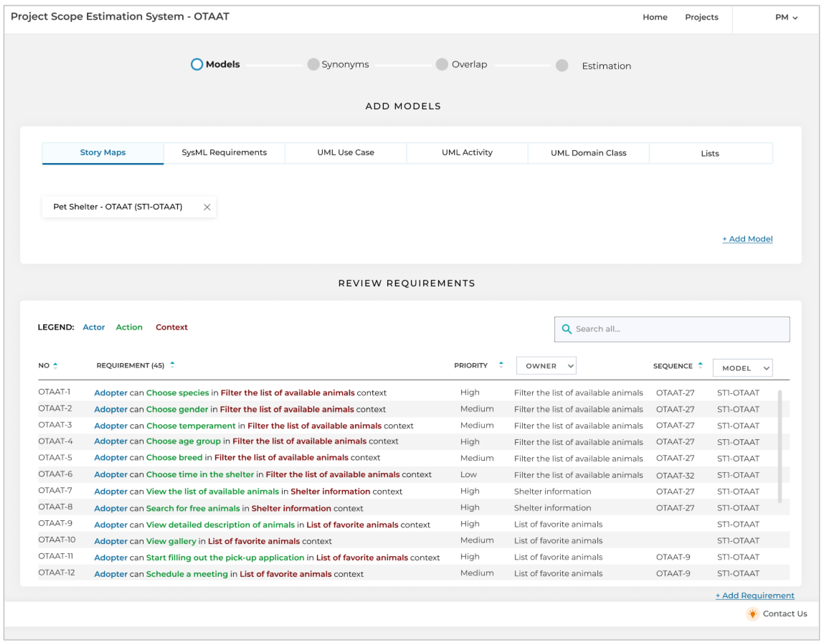Select the Overlap step circle

point(442,64)
